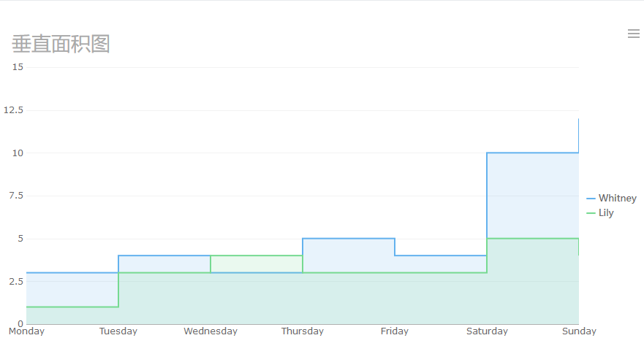644x346 pixels.
Task: Click the 10 y-axis tick label
Action: [18, 153]
